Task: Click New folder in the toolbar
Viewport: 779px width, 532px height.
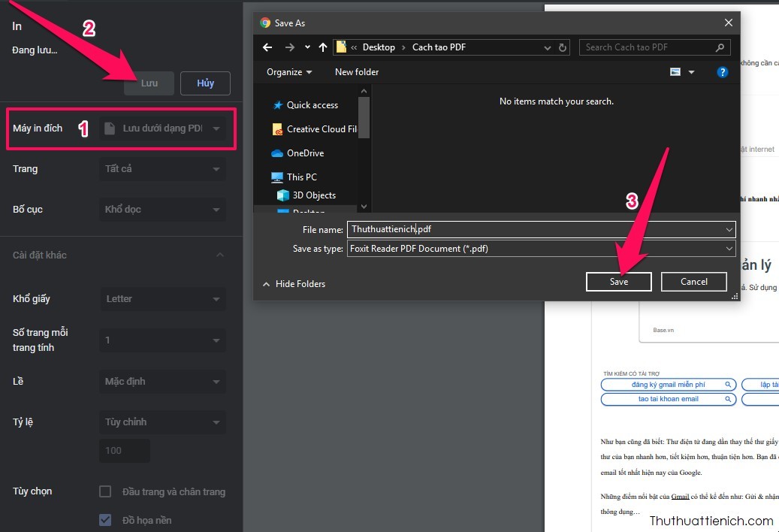Action: pos(357,72)
